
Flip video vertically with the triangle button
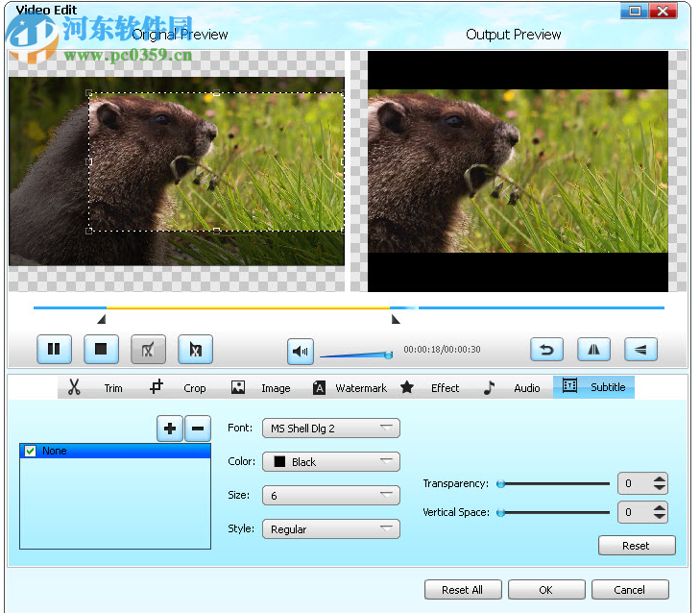640,350
